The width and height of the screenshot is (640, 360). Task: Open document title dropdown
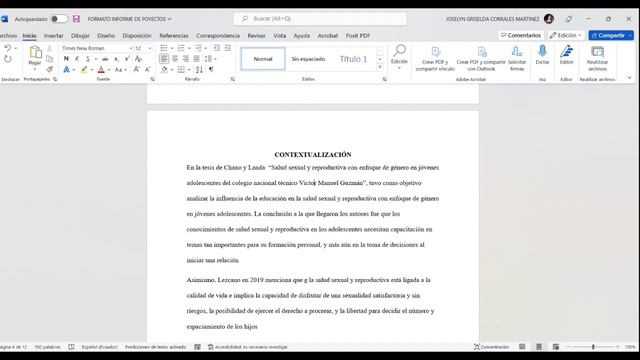point(170,19)
